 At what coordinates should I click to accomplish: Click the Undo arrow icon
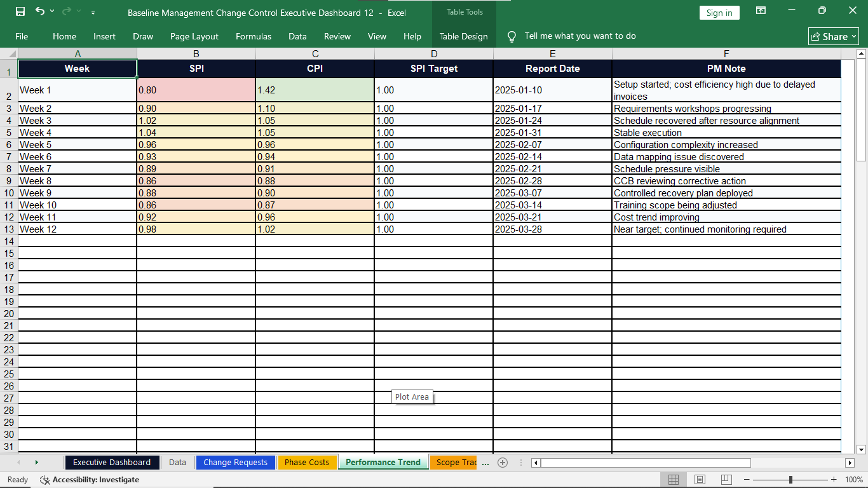tap(40, 11)
